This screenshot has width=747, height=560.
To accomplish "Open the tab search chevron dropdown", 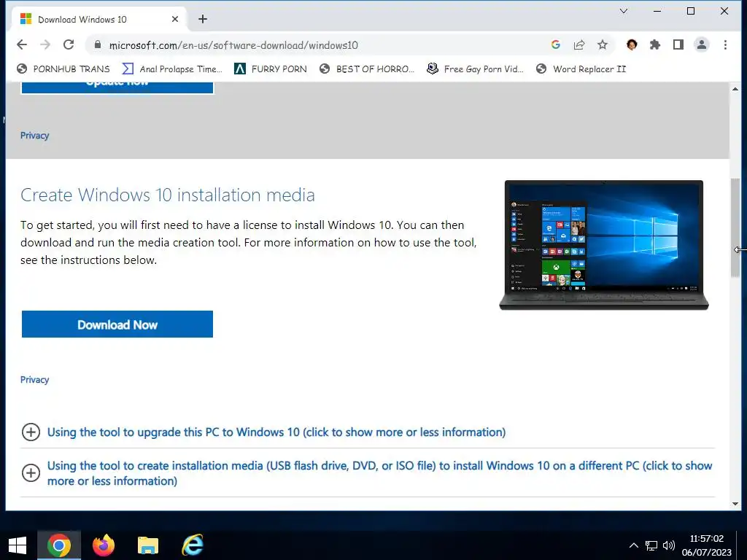I will point(624,11).
